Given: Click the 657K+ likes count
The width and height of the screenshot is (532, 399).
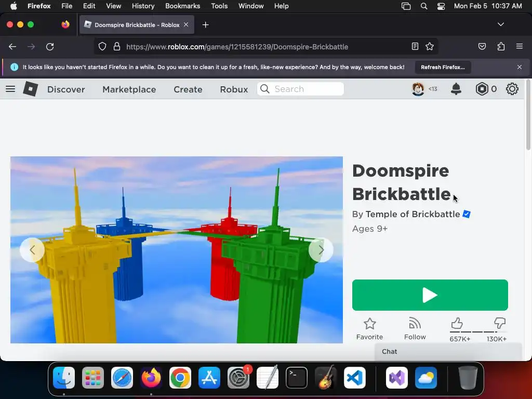Looking at the screenshot, I should [460, 339].
